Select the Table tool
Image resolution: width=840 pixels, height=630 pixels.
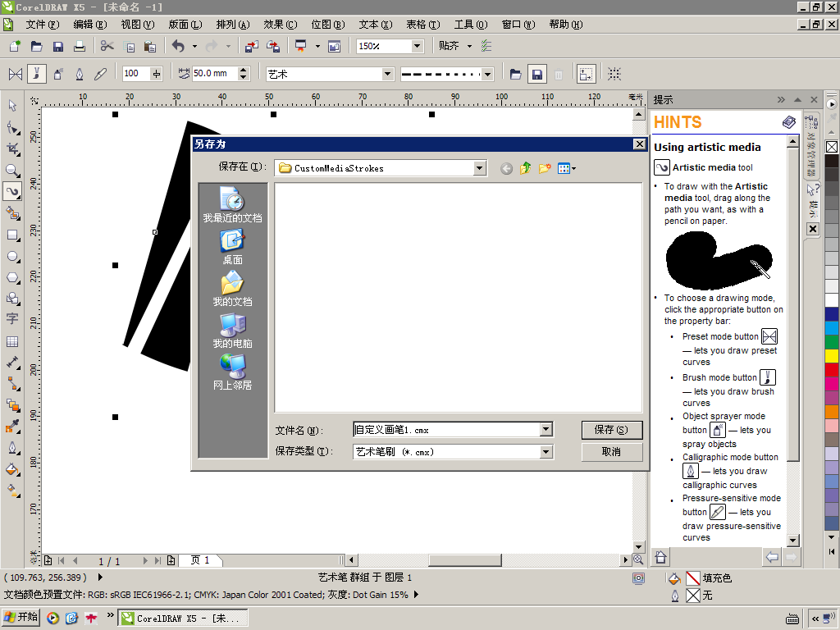[12, 341]
